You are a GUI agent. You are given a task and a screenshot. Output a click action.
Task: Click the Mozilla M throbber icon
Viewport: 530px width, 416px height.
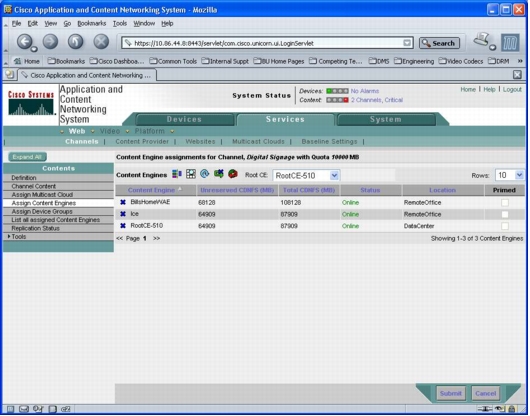coord(510,43)
